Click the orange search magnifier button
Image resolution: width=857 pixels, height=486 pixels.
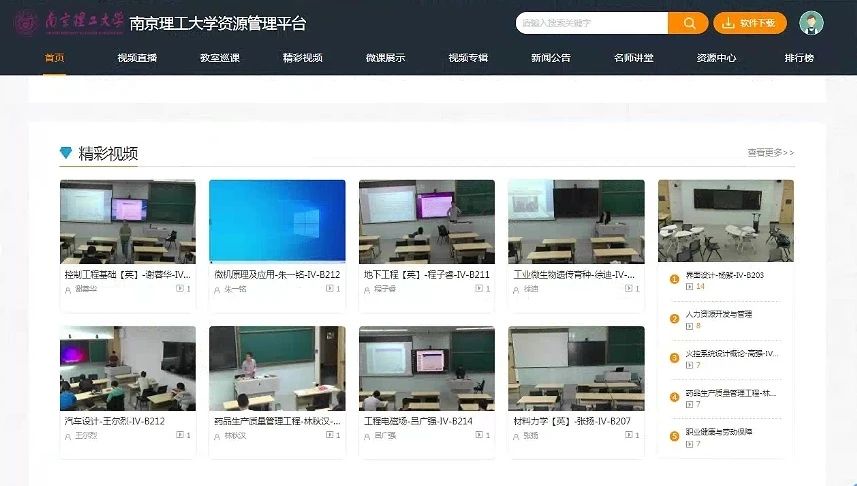coord(688,23)
